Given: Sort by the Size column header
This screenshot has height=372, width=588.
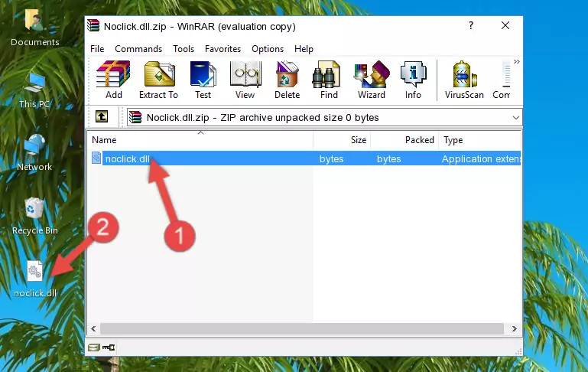Looking at the screenshot, I should 342,140.
